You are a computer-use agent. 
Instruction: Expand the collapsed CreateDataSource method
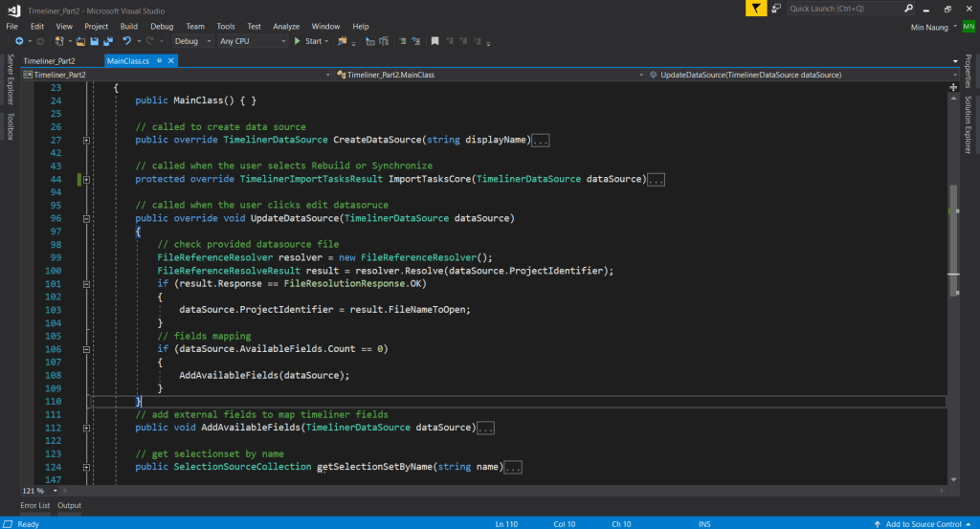pos(87,140)
